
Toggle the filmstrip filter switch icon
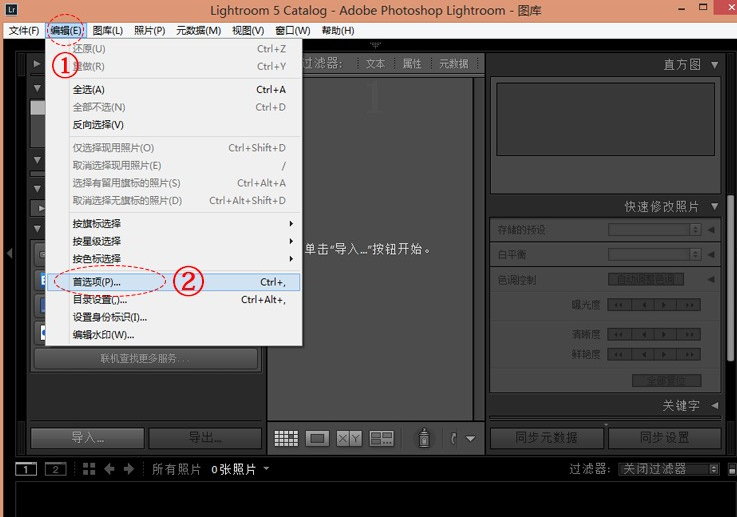coord(732,469)
